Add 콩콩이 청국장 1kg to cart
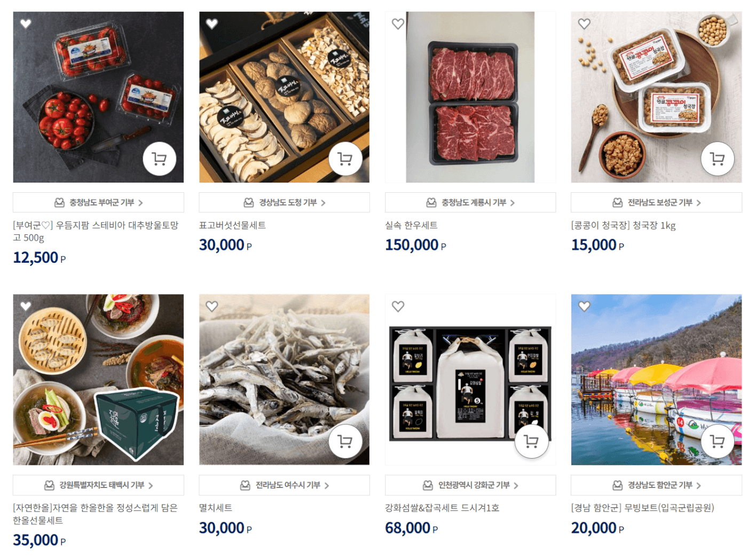 tap(718, 159)
